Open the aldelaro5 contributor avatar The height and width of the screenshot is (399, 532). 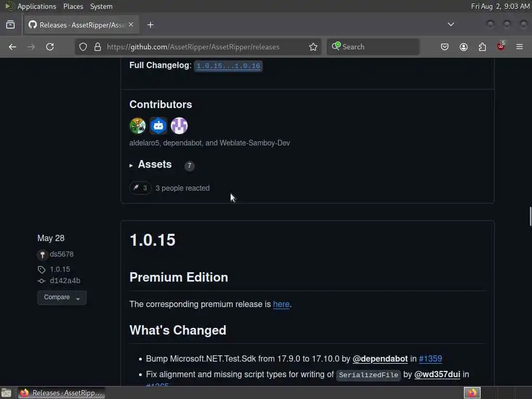pos(137,126)
